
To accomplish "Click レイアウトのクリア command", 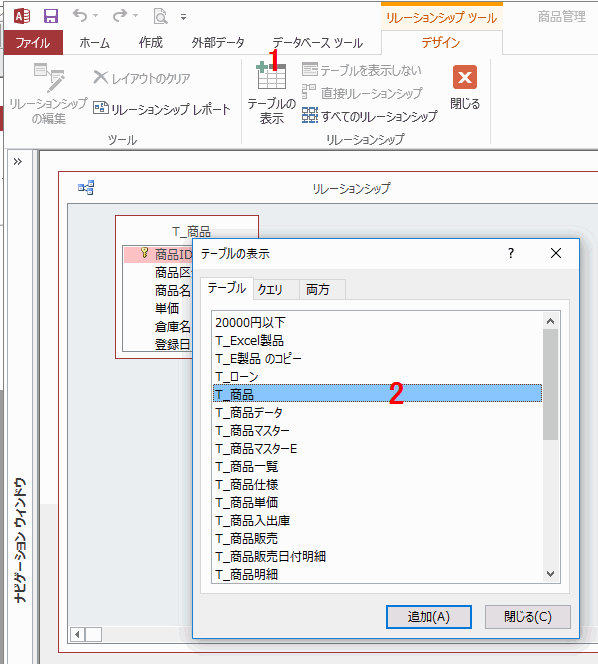I will (141, 78).
